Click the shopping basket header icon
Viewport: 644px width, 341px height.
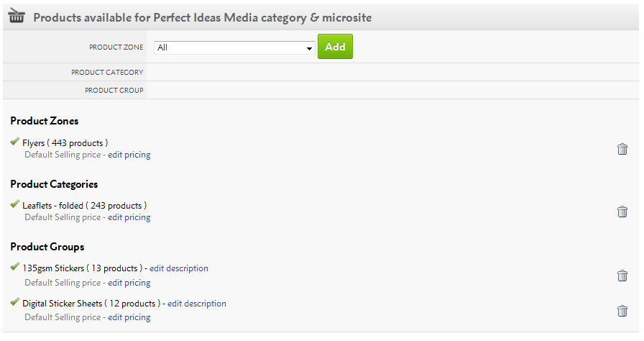17,16
